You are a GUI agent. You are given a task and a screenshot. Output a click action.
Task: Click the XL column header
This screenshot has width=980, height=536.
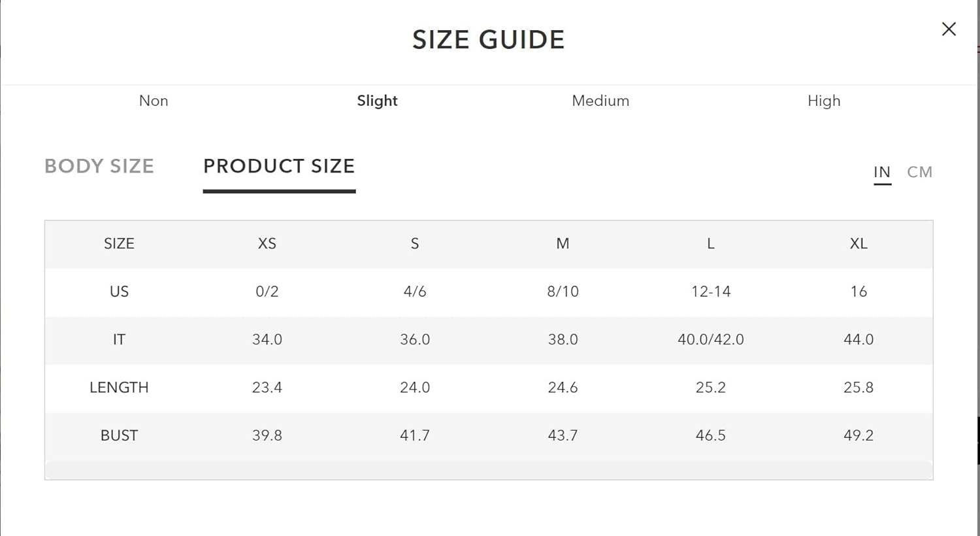pos(858,244)
